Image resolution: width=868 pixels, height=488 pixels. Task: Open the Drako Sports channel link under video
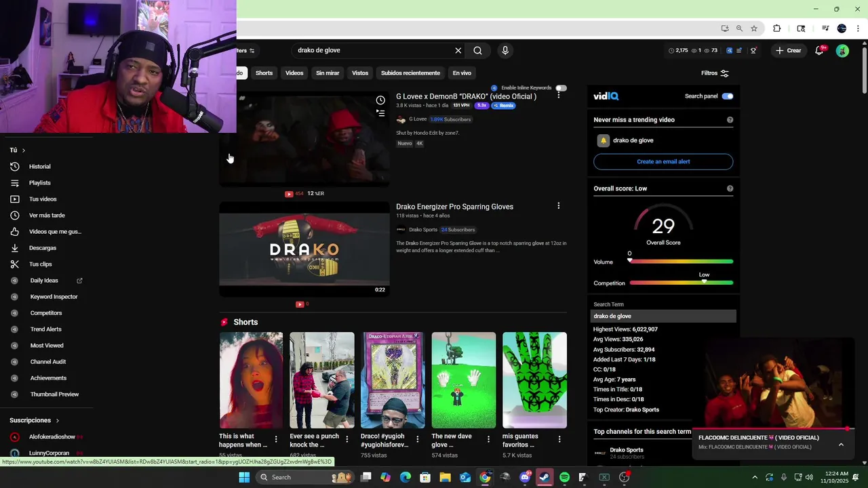tap(423, 230)
